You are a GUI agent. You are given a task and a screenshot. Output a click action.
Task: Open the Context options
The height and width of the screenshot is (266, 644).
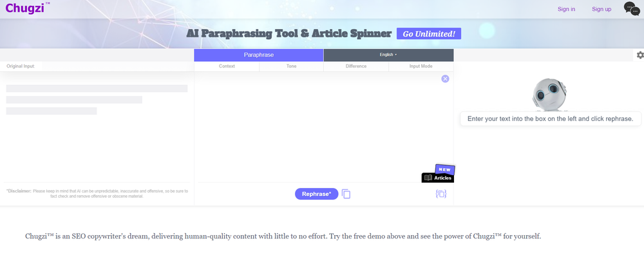pos(227,66)
